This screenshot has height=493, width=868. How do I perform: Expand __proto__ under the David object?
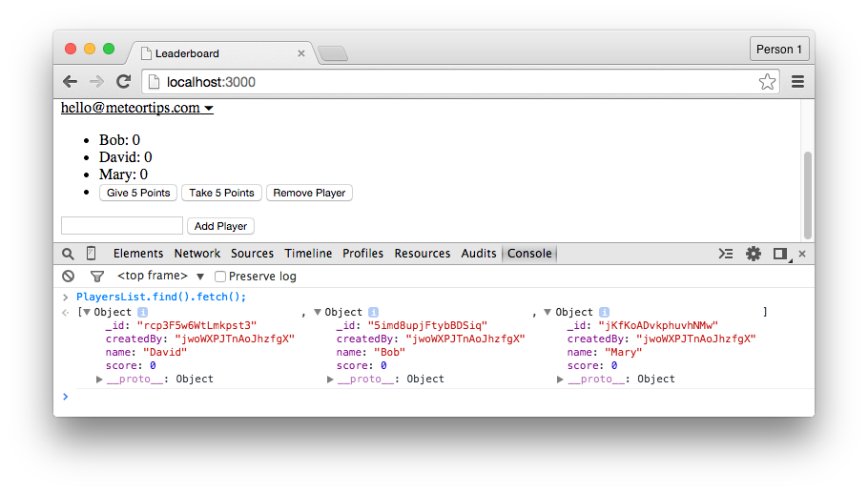(x=99, y=379)
